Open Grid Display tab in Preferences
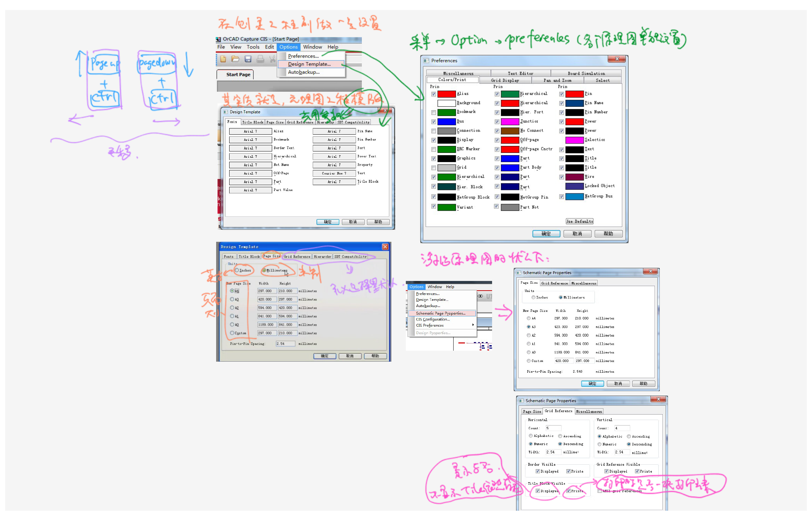The height and width of the screenshot is (521, 812). click(505, 80)
